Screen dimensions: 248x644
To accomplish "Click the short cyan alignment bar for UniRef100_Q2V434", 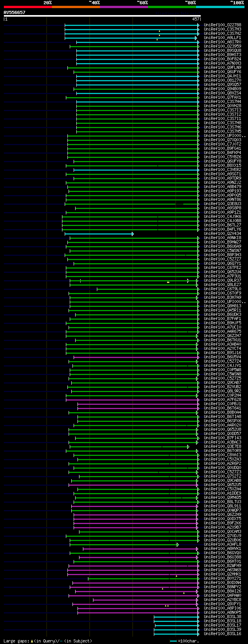I will coord(99,234).
